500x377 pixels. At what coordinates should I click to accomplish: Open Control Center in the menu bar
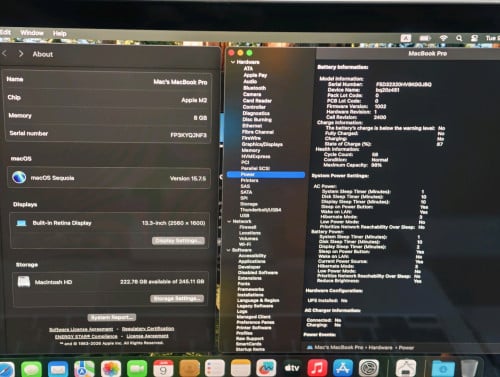click(475, 38)
